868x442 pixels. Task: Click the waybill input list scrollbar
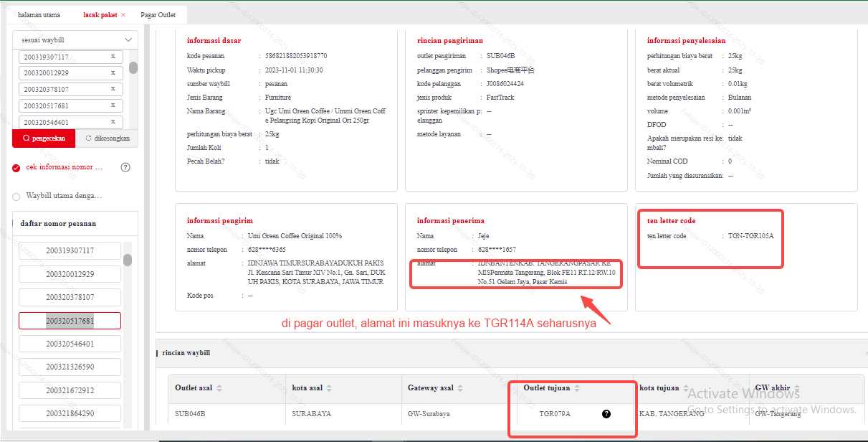[x=133, y=68]
